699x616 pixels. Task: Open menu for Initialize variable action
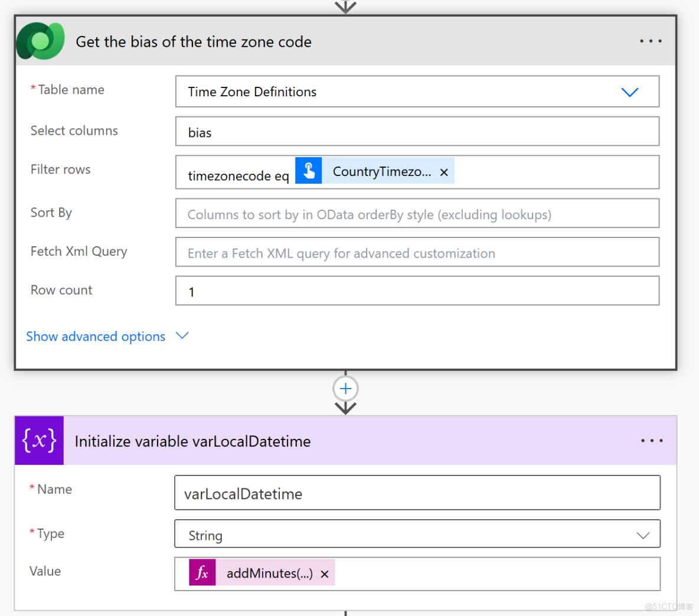[x=652, y=441]
